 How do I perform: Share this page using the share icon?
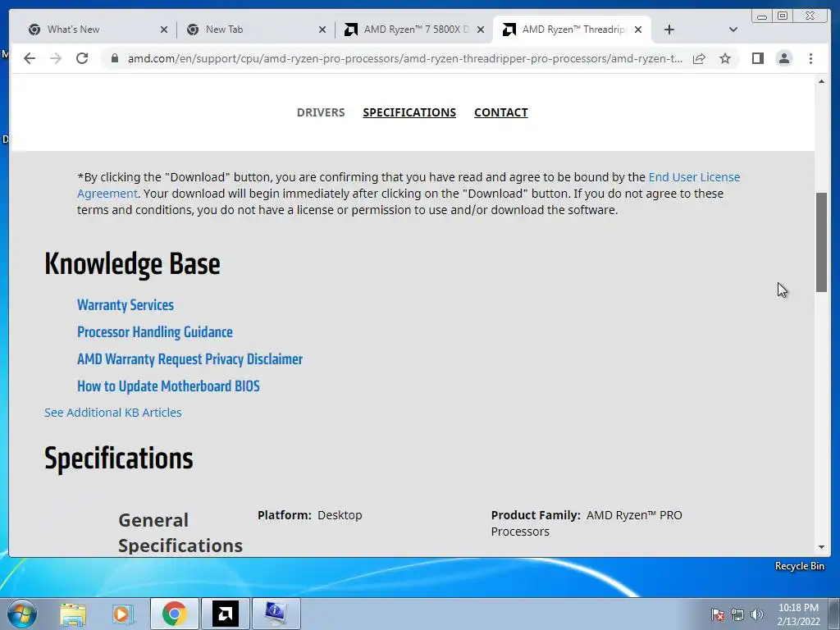click(699, 58)
